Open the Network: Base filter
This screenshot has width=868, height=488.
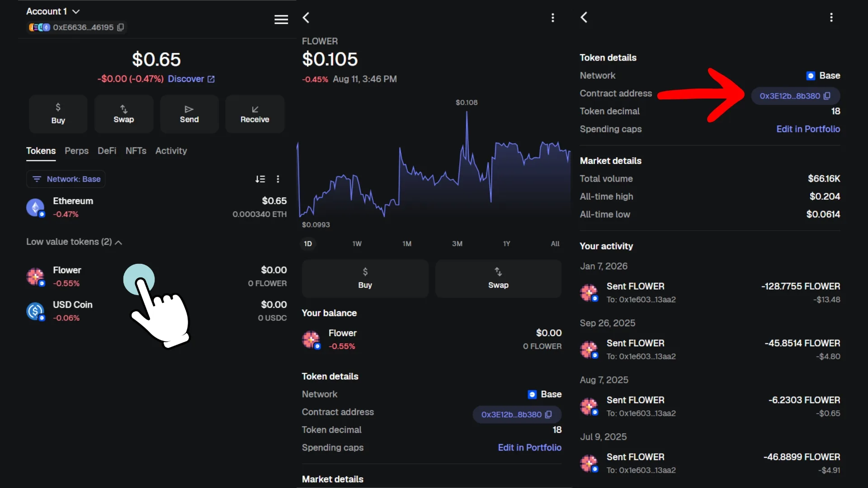point(66,179)
